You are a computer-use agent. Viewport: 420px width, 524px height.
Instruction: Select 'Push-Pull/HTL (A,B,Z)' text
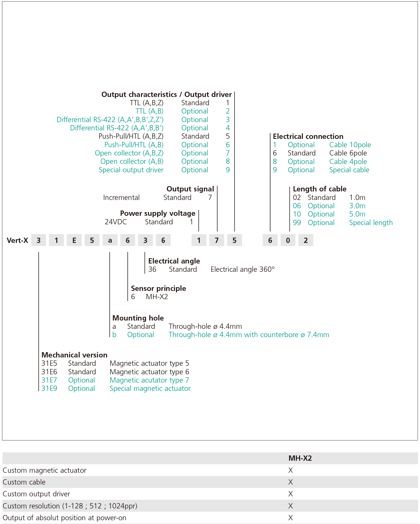point(131,136)
